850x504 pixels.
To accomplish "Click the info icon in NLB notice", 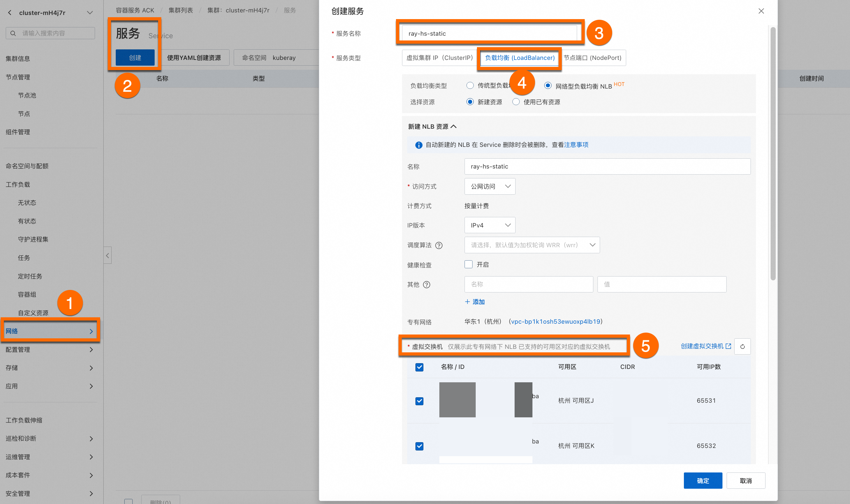I will point(419,145).
